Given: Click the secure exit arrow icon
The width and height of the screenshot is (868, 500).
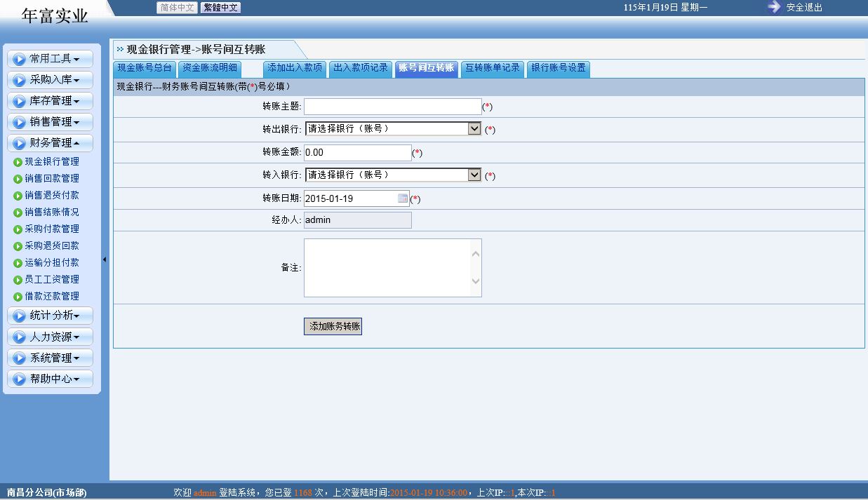Looking at the screenshot, I should point(774,7).
